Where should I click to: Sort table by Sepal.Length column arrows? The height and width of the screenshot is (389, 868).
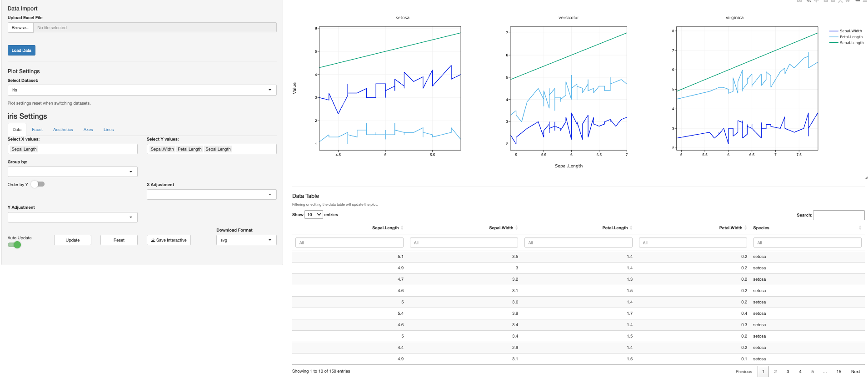402,228
